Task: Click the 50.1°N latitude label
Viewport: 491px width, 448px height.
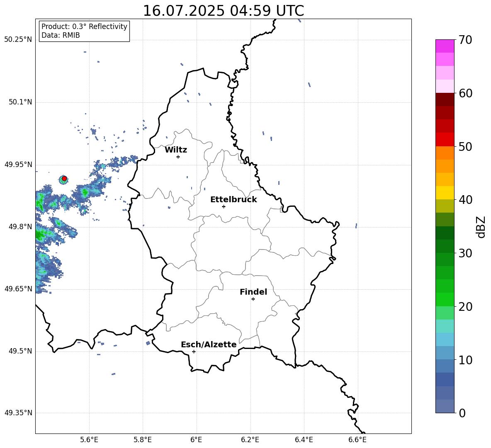Action: tap(20, 102)
